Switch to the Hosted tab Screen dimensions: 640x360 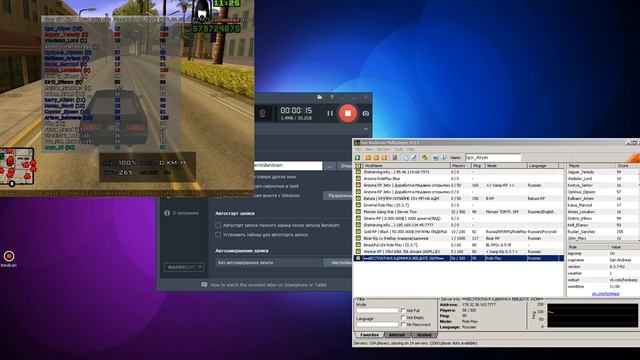click(x=424, y=335)
